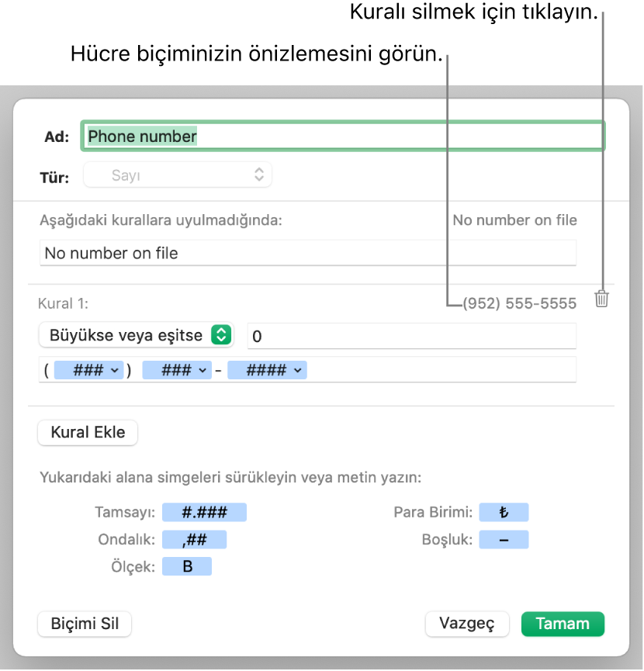Click the Ad name field containing Phone number

[343, 136]
